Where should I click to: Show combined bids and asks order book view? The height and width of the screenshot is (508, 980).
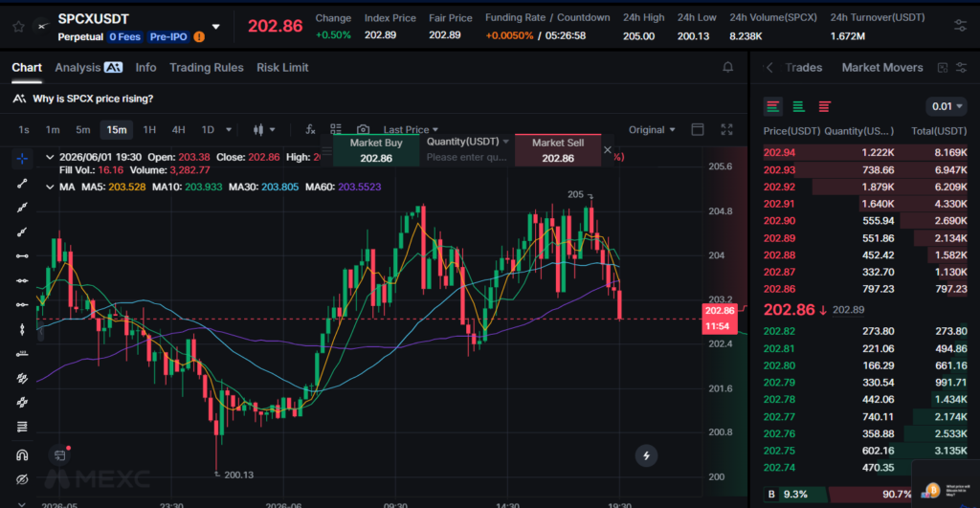coord(773,107)
